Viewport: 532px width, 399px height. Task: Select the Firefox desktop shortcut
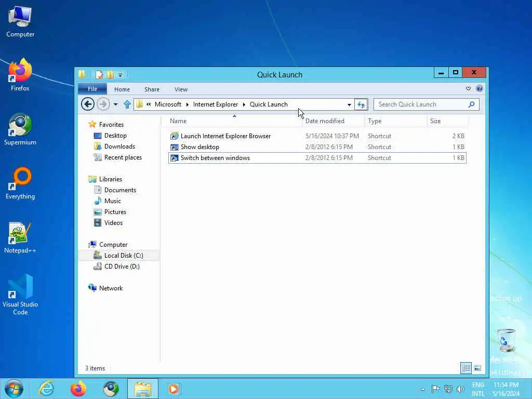point(20,75)
